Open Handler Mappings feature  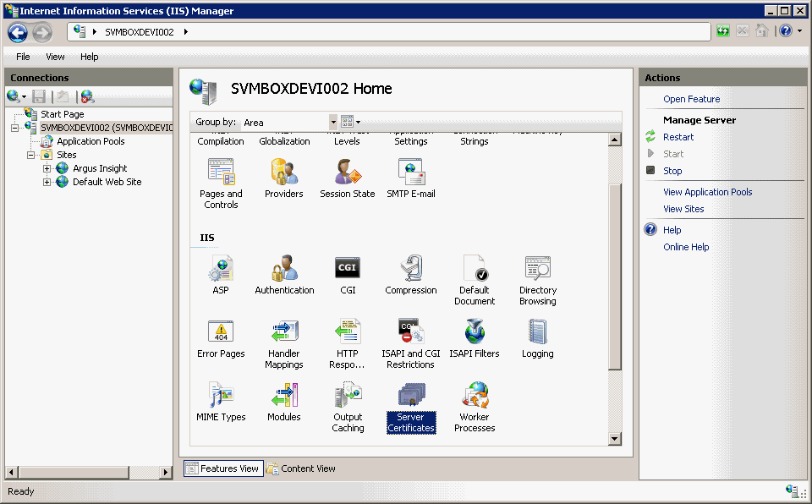(284, 332)
